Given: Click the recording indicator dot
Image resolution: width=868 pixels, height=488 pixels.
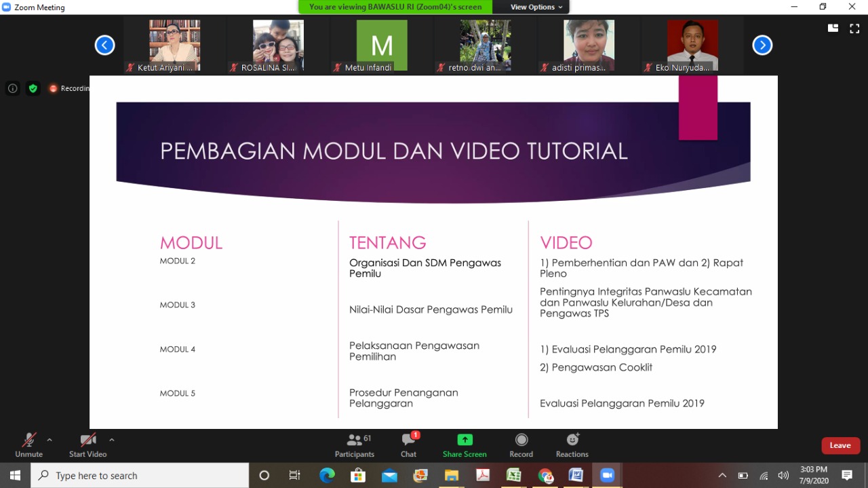Looking at the screenshot, I should pos(53,88).
